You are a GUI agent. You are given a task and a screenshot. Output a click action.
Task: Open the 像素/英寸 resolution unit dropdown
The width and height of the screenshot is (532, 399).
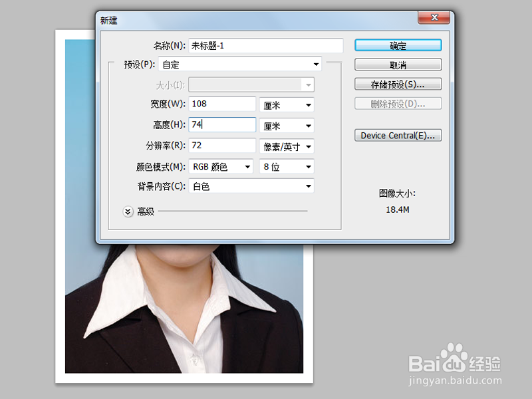pos(287,146)
